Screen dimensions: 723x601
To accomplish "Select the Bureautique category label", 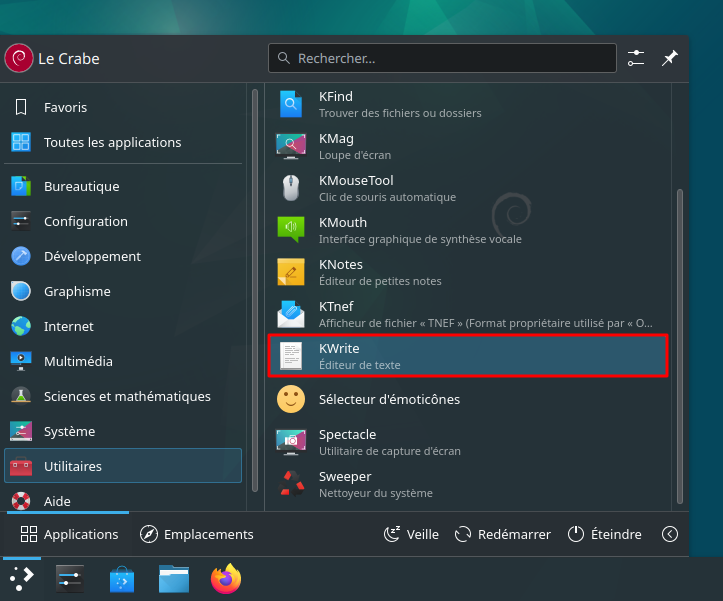I will [82, 186].
